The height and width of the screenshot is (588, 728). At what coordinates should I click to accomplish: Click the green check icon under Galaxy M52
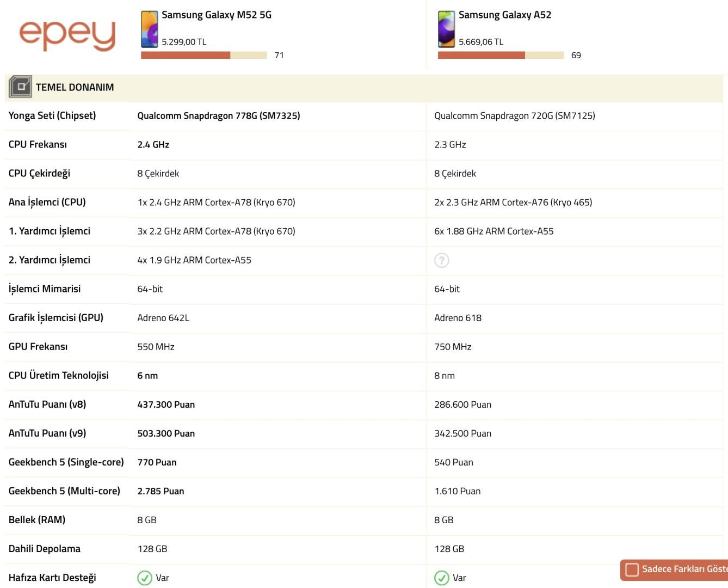point(145,578)
